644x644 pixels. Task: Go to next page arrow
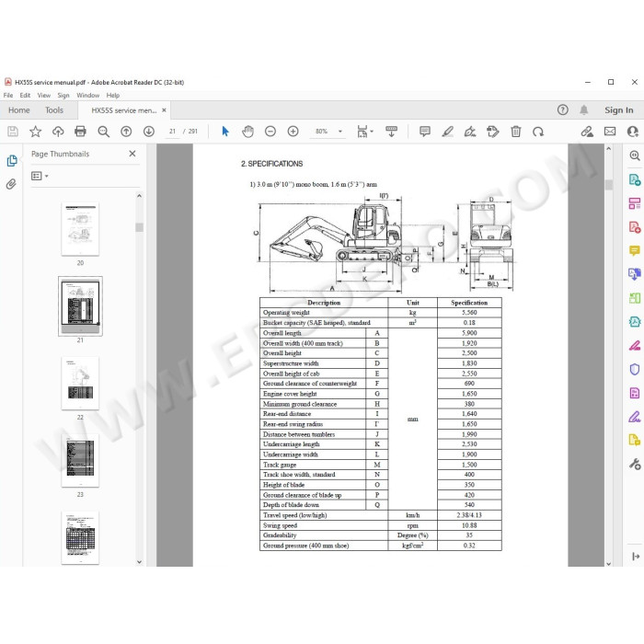click(149, 132)
